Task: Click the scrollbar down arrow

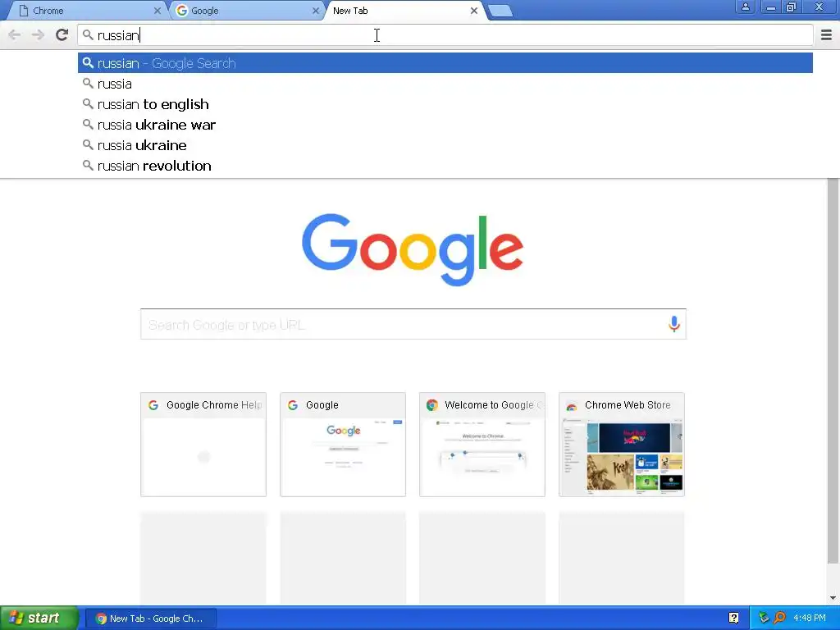Action: tap(833, 598)
